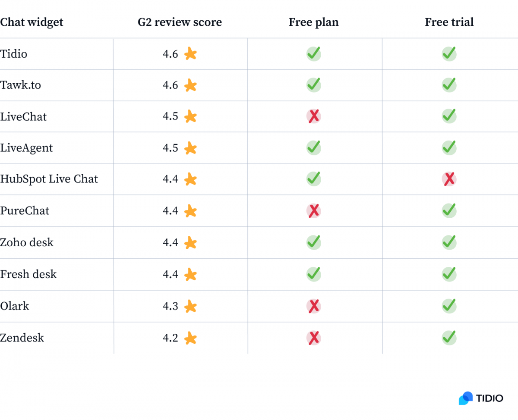Click the orange star next to Tidio's 4.6 score
This screenshot has width=518, height=420.
190,54
